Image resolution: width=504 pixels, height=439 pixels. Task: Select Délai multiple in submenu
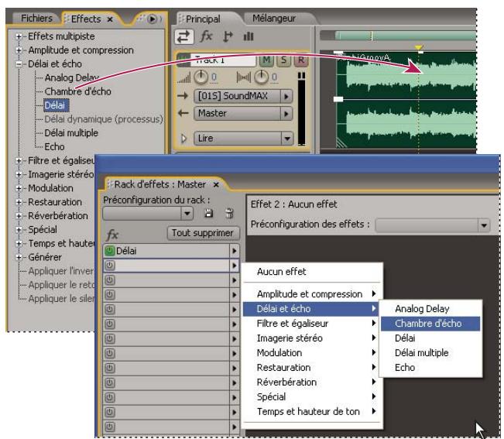[430, 353]
